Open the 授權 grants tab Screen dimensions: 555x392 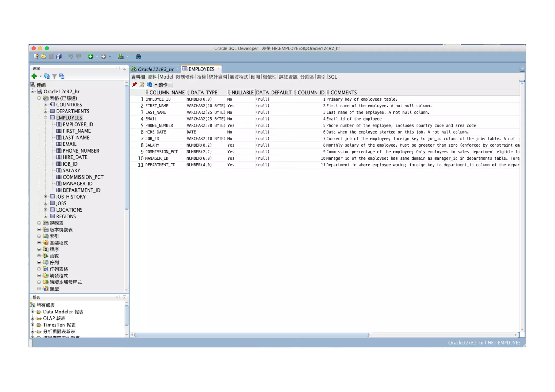pyautogui.click(x=201, y=77)
